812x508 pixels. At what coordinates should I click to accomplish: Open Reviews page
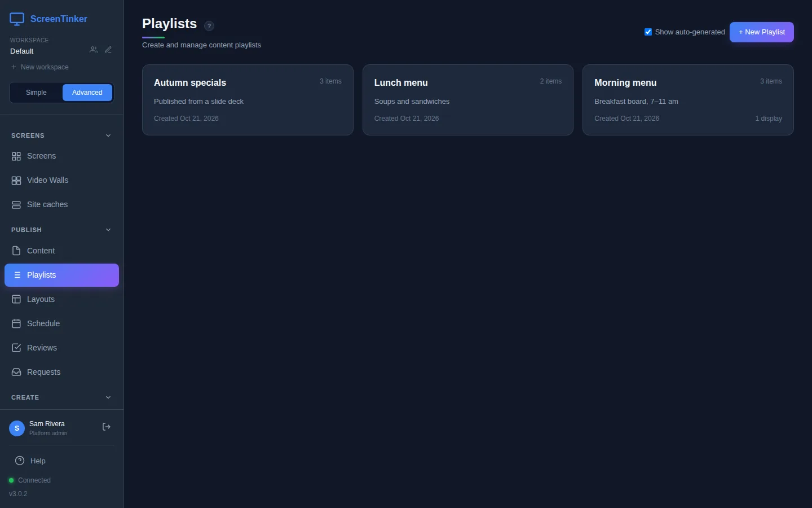coord(61,348)
